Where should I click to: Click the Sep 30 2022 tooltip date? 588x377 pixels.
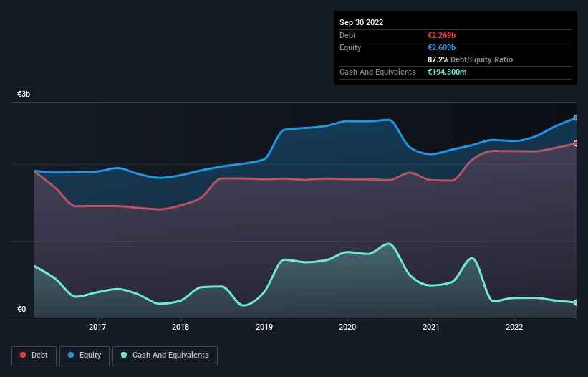tap(361, 22)
